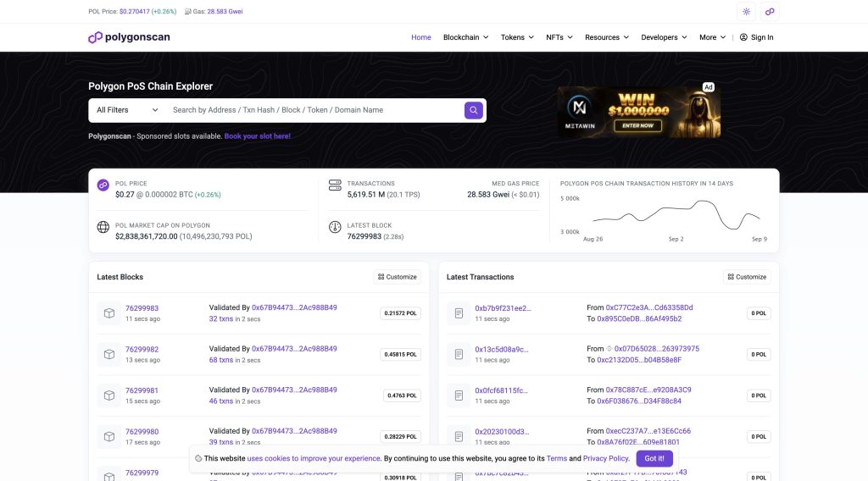The height and width of the screenshot is (481, 868).
Task: Click the block cube icon for 76299981
Action: [108, 395]
